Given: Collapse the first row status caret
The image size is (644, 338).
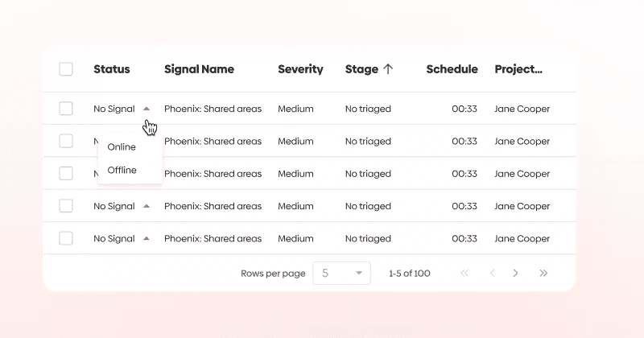Looking at the screenshot, I should point(147,109).
